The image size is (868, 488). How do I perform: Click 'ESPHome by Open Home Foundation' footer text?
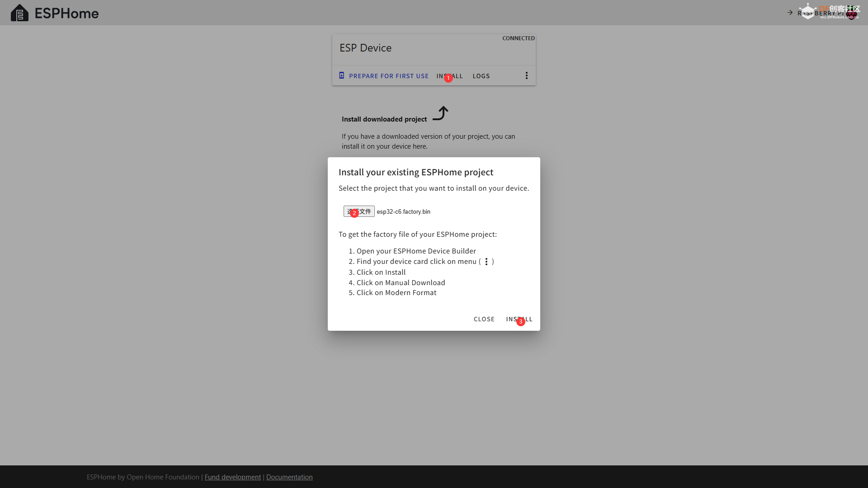(143, 477)
